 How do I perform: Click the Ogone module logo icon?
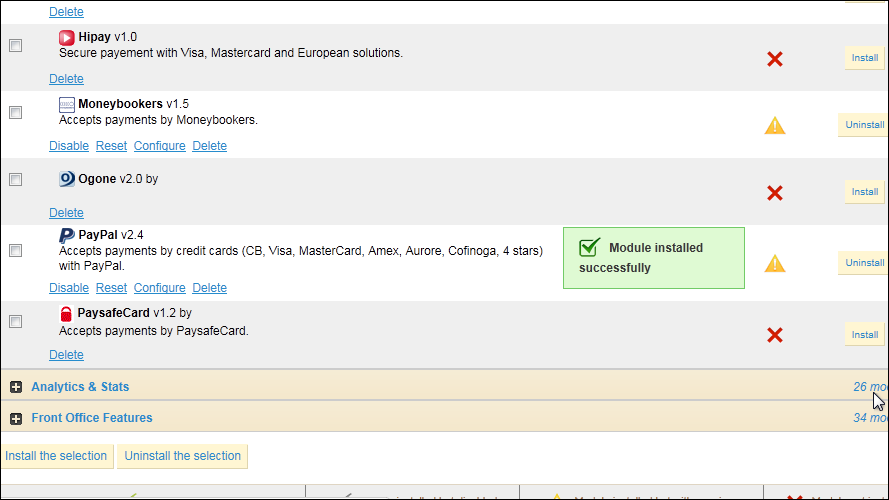point(67,179)
